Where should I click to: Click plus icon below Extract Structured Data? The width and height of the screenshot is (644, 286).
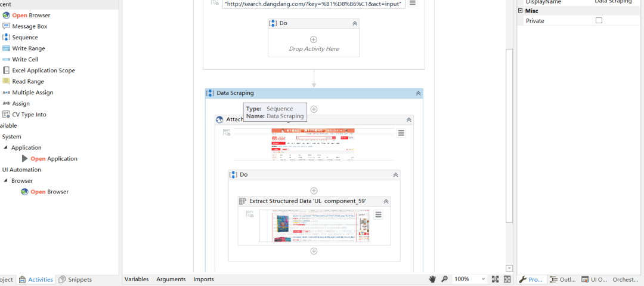click(x=314, y=251)
